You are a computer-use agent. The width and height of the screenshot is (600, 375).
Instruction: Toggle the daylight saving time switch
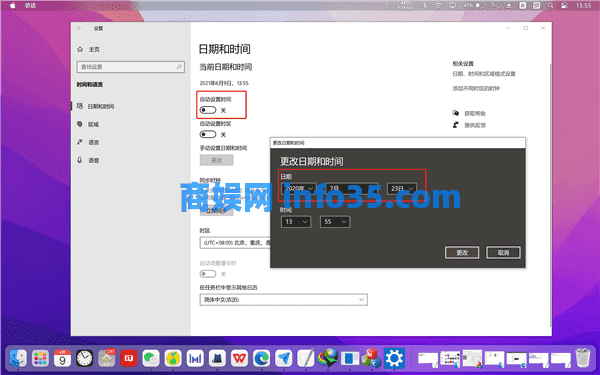[x=208, y=274]
